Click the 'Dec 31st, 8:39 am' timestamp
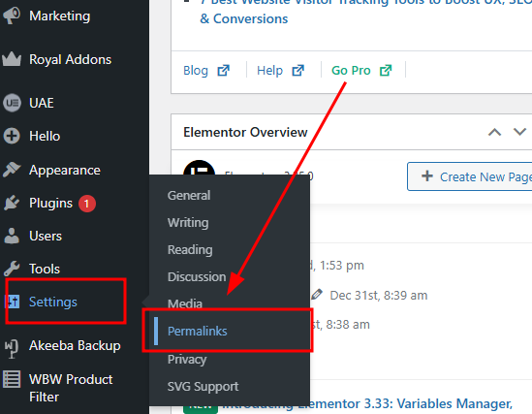This screenshot has height=414, width=532. coord(379,295)
